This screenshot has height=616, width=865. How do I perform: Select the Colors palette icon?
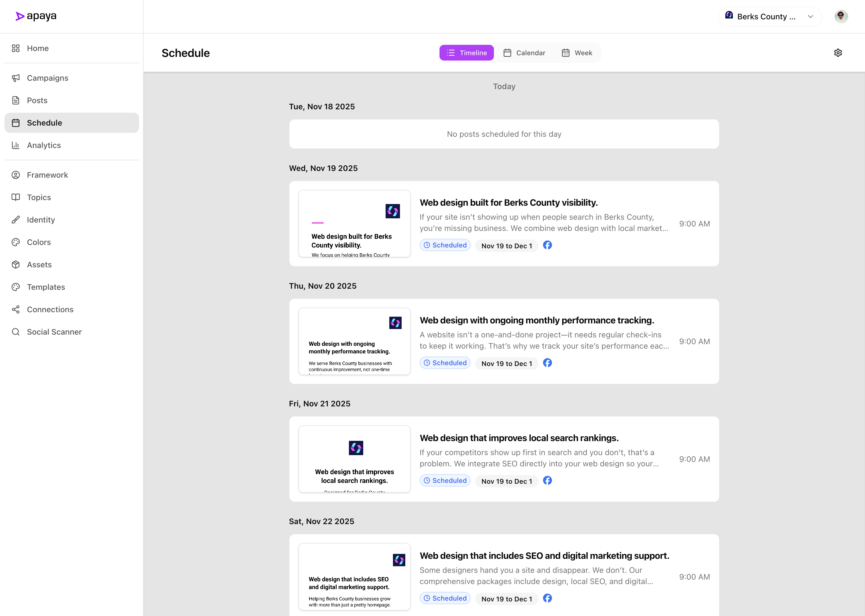pyautogui.click(x=15, y=242)
